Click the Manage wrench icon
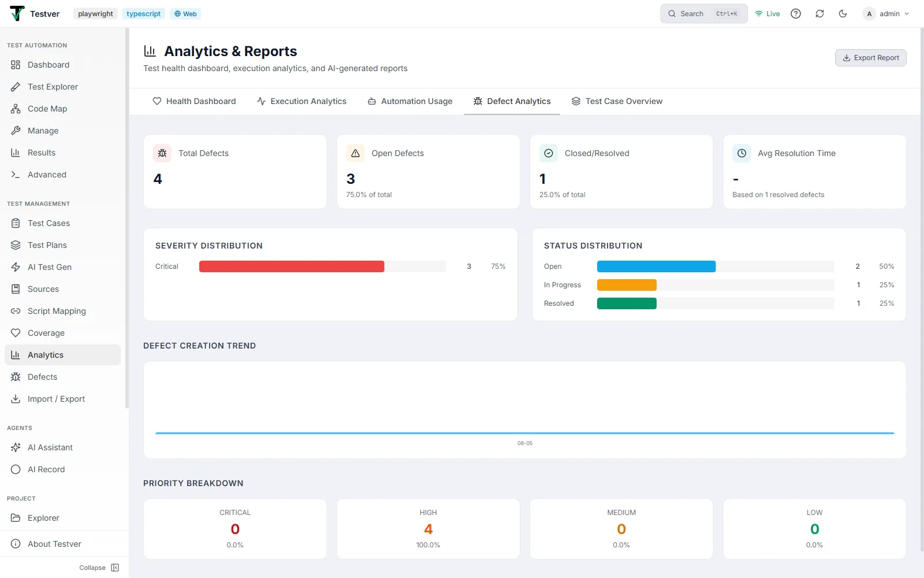This screenshot has width=924, height=578. tap(16, 131)
